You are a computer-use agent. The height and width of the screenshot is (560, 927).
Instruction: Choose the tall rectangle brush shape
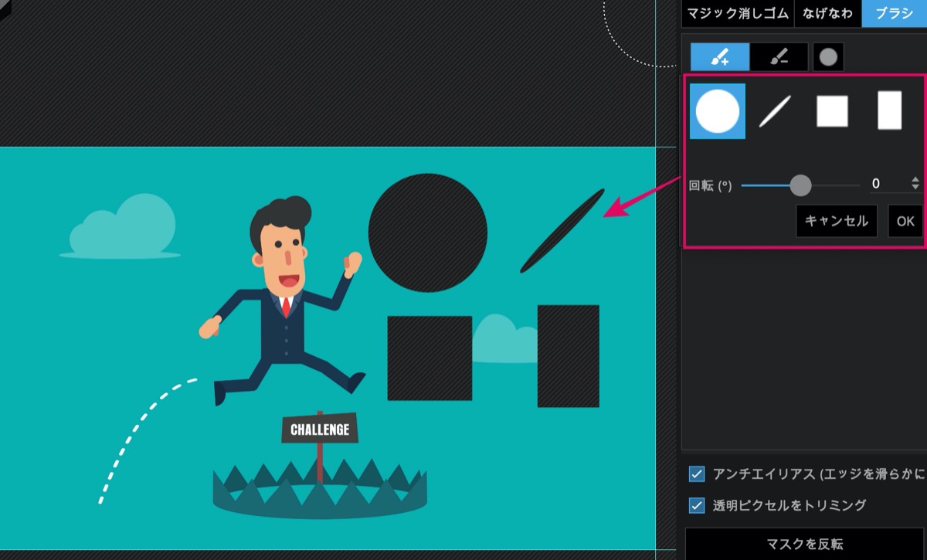(890, 110)
